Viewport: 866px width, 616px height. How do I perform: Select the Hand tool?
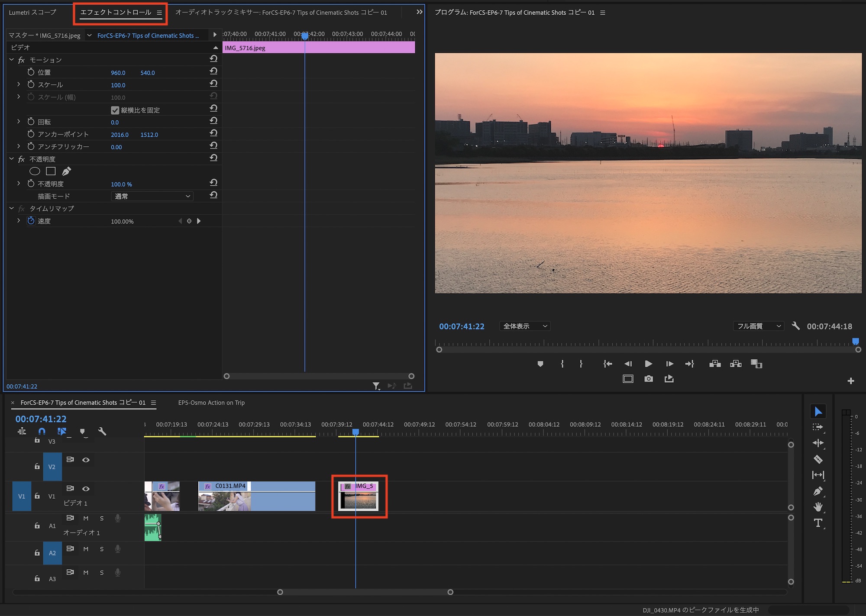818,507
